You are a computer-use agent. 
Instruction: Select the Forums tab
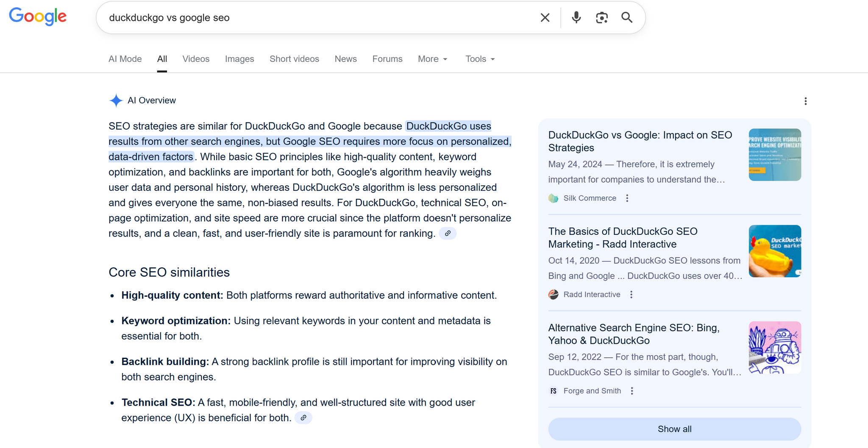point(387,59)
